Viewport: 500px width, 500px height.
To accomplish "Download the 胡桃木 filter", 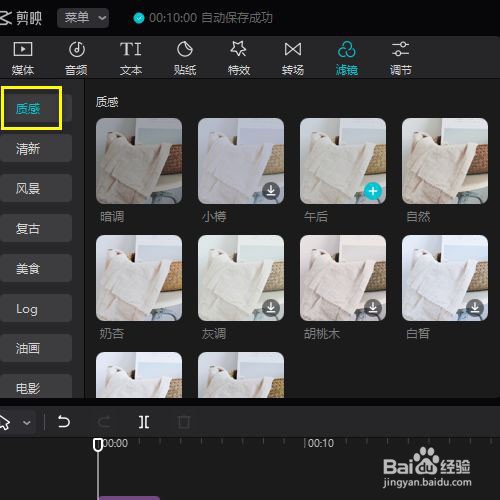I will point(373,308).
